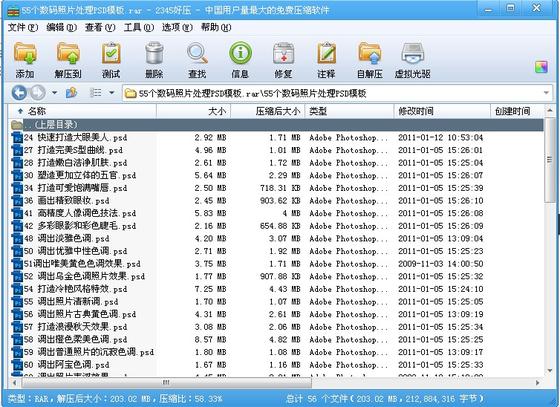Sort by 类型 column header
560x407 pixels.
tap(350, 111)
